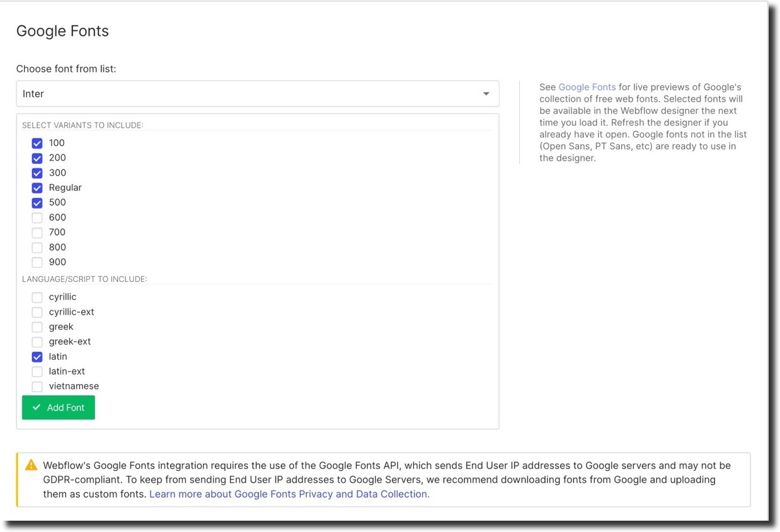
Task: Click the yellow warning triangle icon
Action: pos(30,465)
